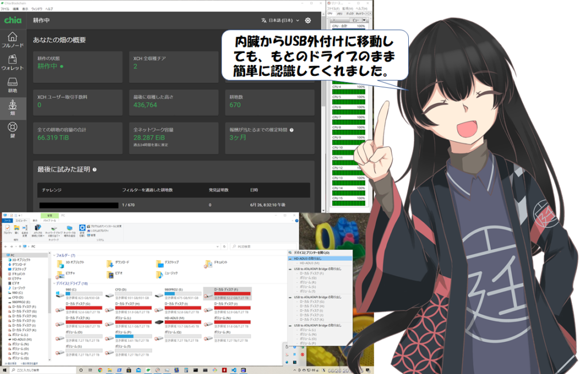Click the chia logo in the top-left

tap(13, 20)
